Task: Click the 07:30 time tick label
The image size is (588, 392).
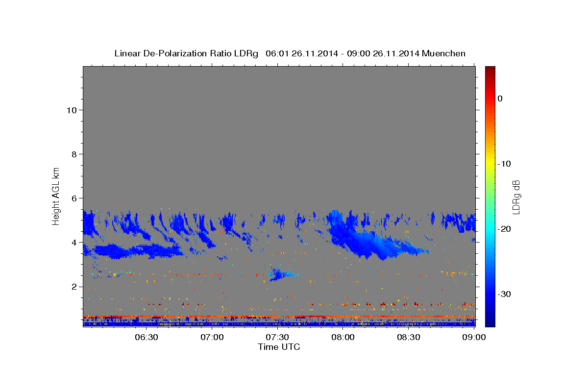Action: (277, 337)
